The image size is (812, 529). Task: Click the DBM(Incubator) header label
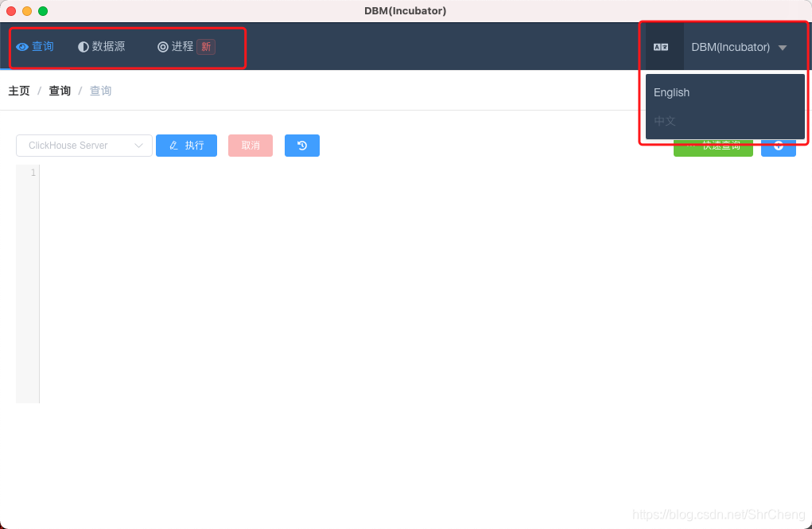point(730,47)
